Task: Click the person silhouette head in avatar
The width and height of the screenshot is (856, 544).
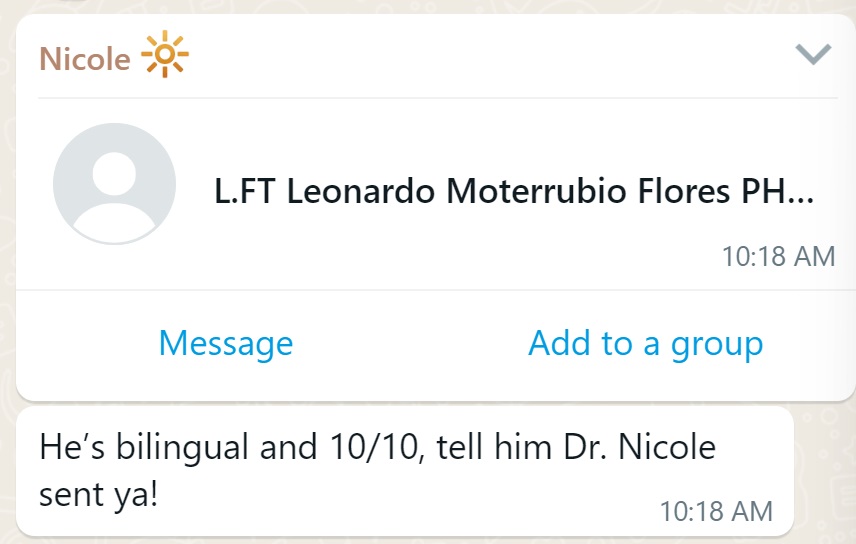Action: (x=114, y=174)
